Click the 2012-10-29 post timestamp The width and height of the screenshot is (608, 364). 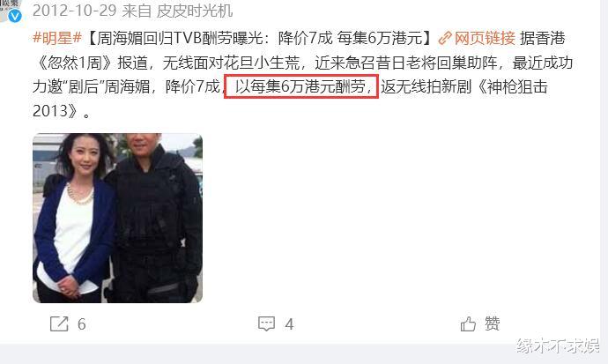(x=74, y=11)
